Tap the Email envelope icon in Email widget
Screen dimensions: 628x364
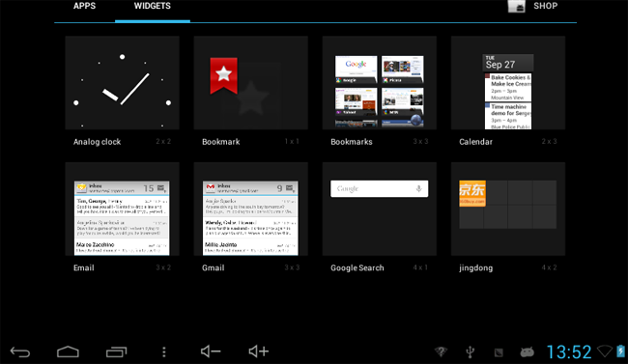(x=82, y=187)
